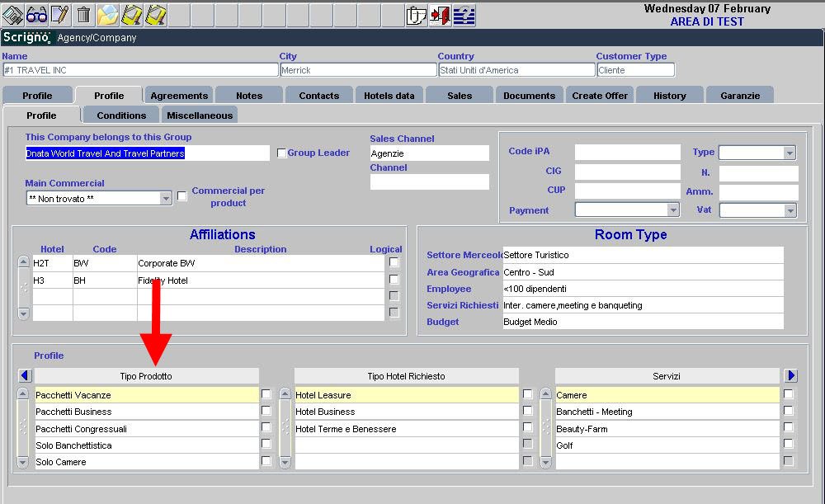The image size is (825, 504).
Task: Select the Pacchetti Congressuali row
Action: pyautogui.click(x=146, y=428)
